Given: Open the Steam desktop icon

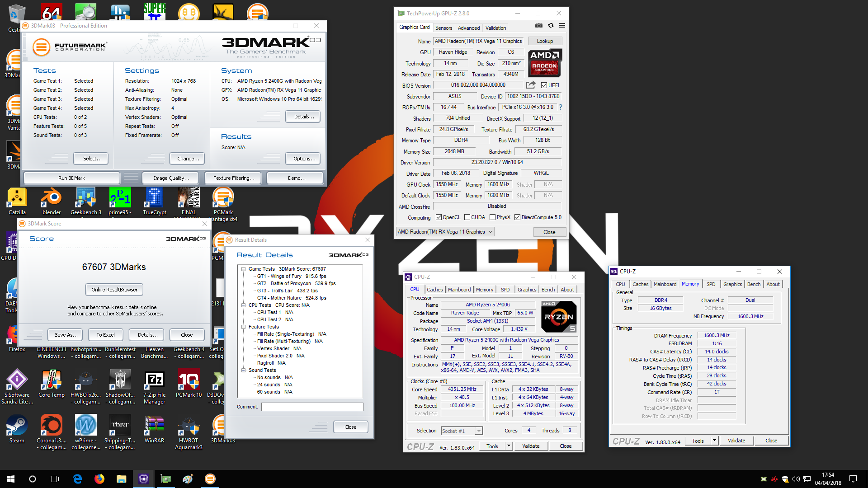Looking at the screenshot, I should point(17,429).
